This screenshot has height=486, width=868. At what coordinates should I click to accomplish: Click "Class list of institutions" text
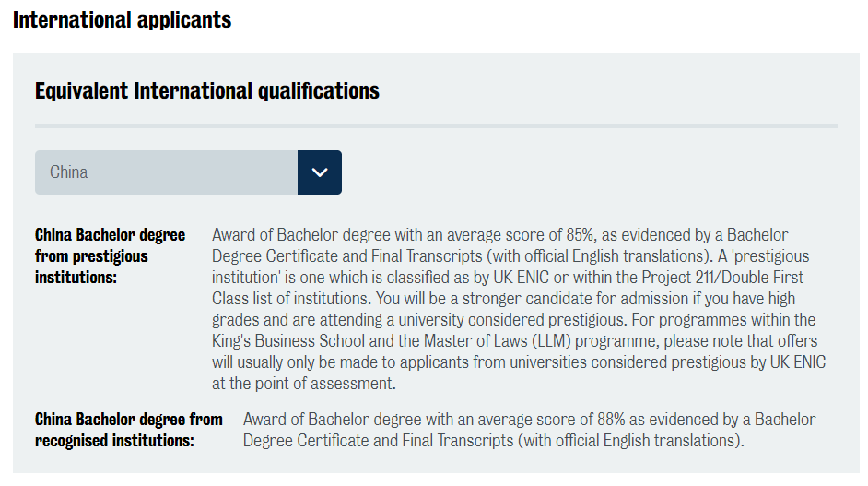pyautogui.click(x=291, y=299)
